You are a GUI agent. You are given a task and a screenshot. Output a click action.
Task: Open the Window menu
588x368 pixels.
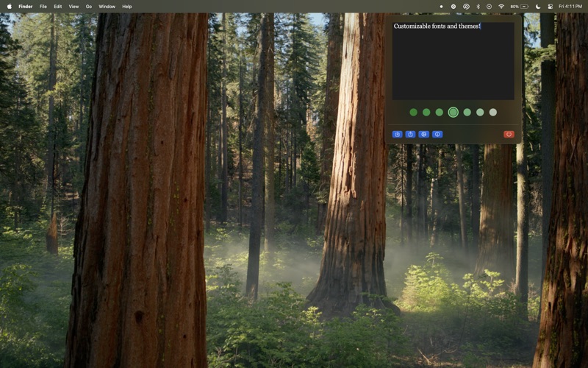pyautogui.click(x=107, y=7)
